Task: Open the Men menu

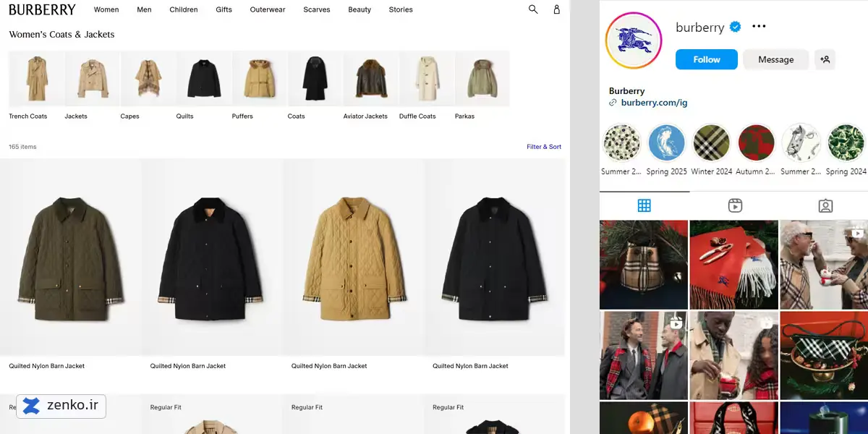Action: 144,9
